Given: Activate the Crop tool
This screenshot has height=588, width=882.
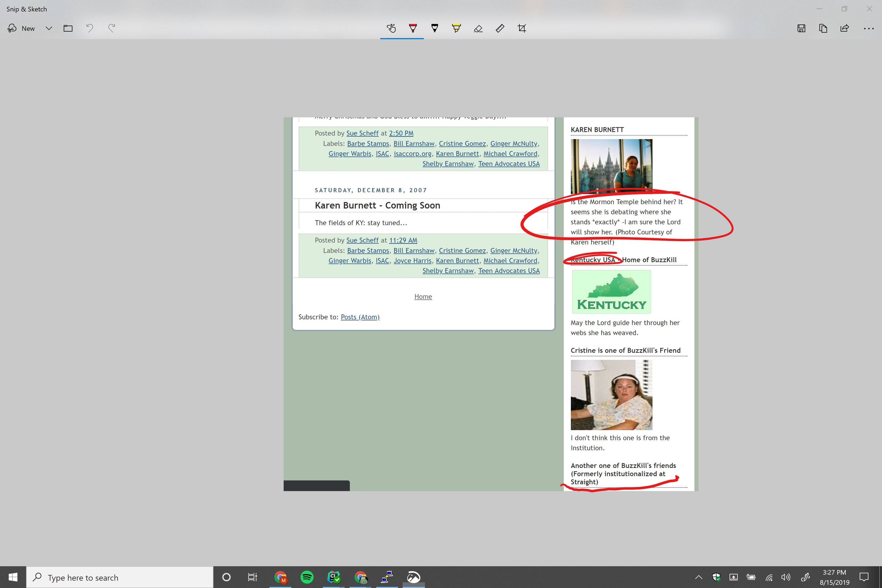Looking at the screenshot, I should coord(522,28).
